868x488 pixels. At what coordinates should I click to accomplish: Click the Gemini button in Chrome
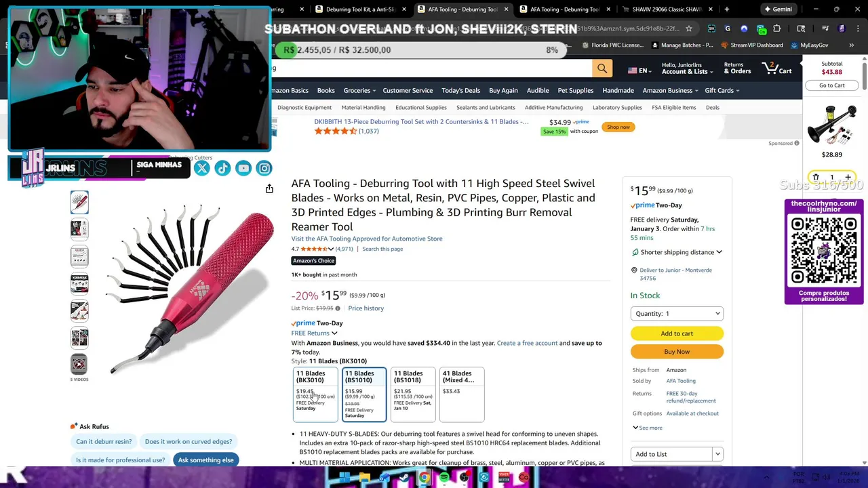[x=778, y=9]
